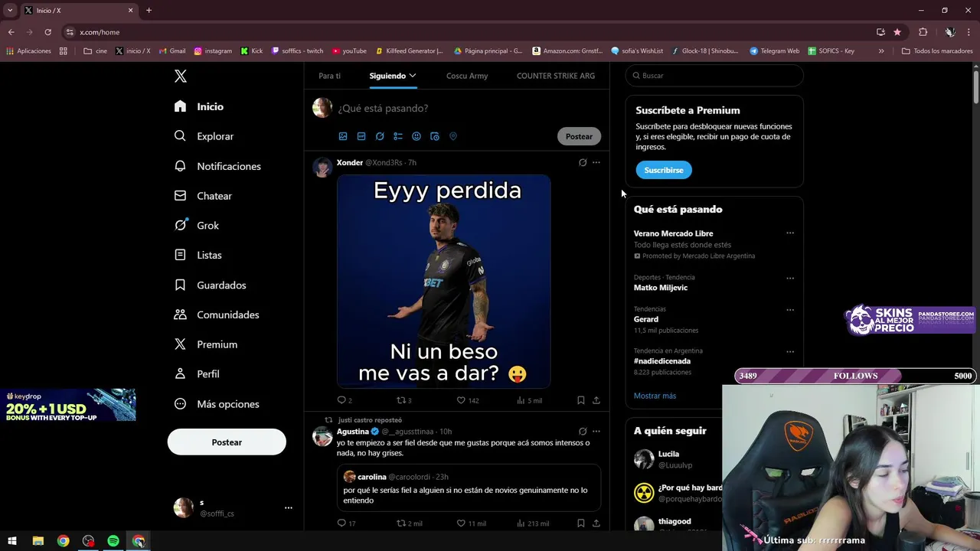View analytics of Xonder's post (5 mil)
This screenshot has height=551, width=980.
(529, 400)
